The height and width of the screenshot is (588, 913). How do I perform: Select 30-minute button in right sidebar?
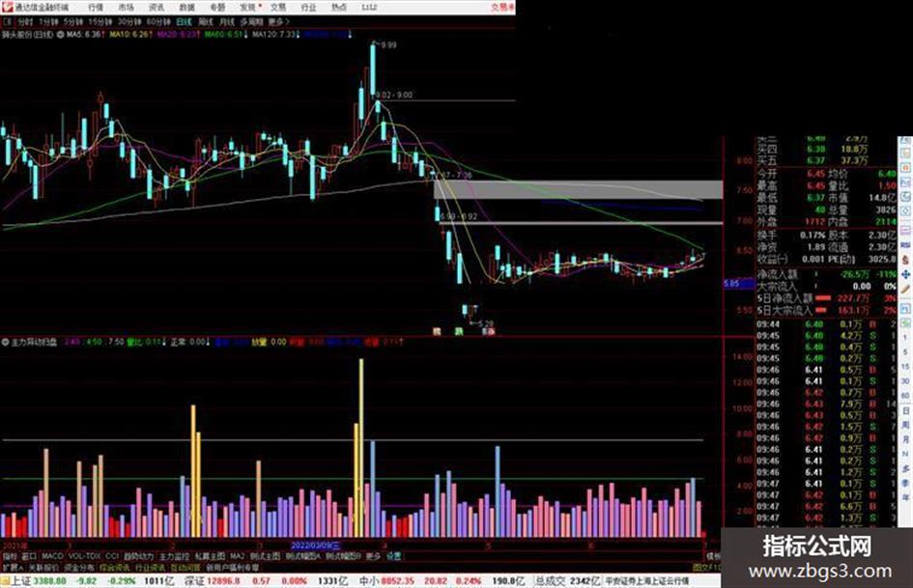905,381
